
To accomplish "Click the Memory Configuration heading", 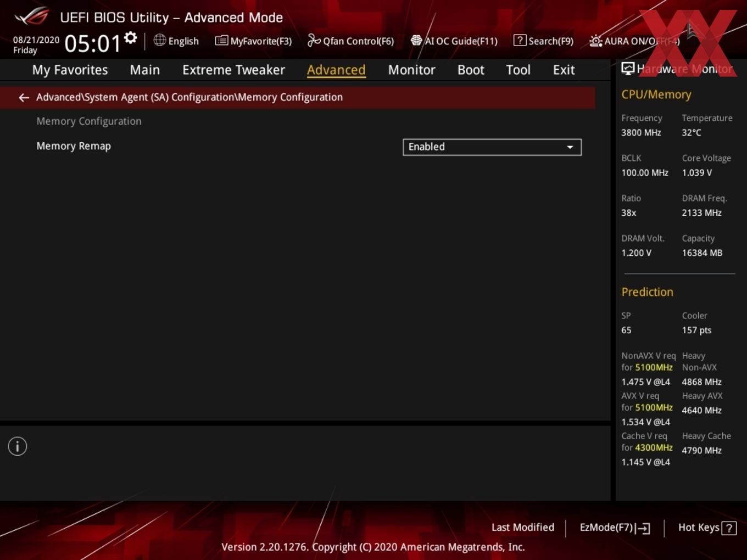I will [89, 121].
